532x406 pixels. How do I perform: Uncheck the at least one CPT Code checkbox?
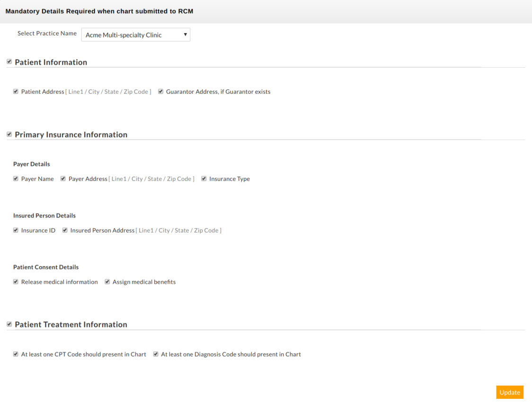[x=16, y=354]
